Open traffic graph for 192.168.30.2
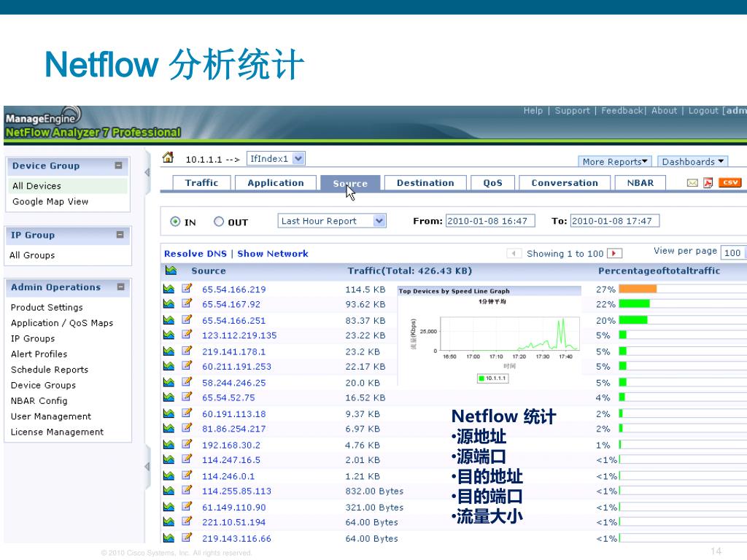747x560 pixels. tap(169, 444)
